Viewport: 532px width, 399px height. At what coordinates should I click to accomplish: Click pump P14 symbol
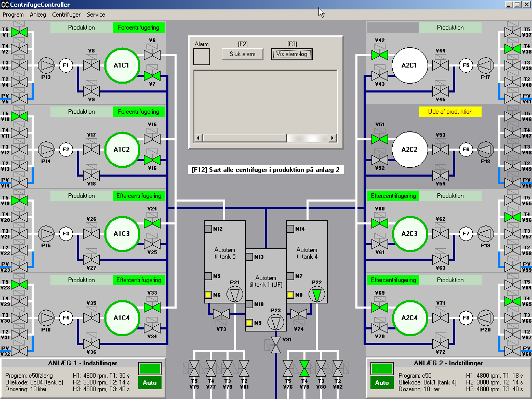click(46, 150)
